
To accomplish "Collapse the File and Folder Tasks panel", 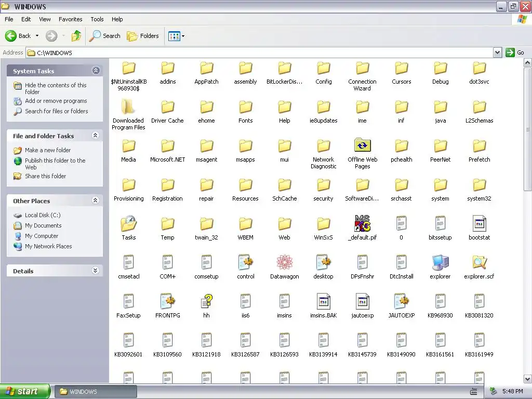I will (96, 136).
